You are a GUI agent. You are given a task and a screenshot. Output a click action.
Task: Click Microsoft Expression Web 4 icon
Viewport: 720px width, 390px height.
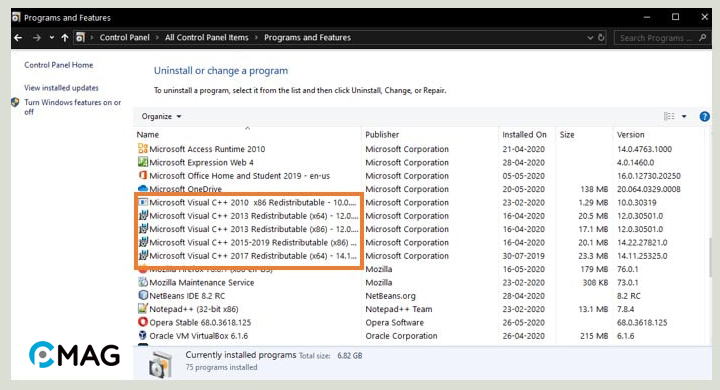pyautogui.click(x=143, y=162)
